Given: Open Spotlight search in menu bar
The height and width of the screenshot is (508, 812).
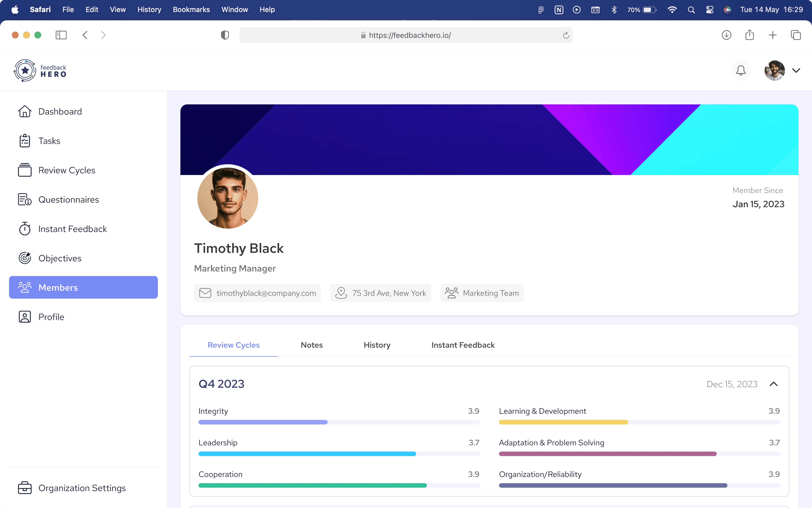Looking at the screenshot, I should tap(691, 10).
